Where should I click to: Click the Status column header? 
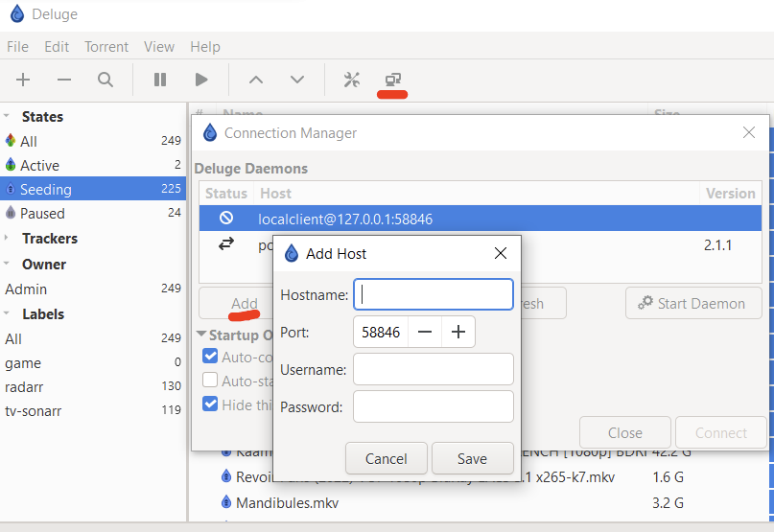pos(226,193)
